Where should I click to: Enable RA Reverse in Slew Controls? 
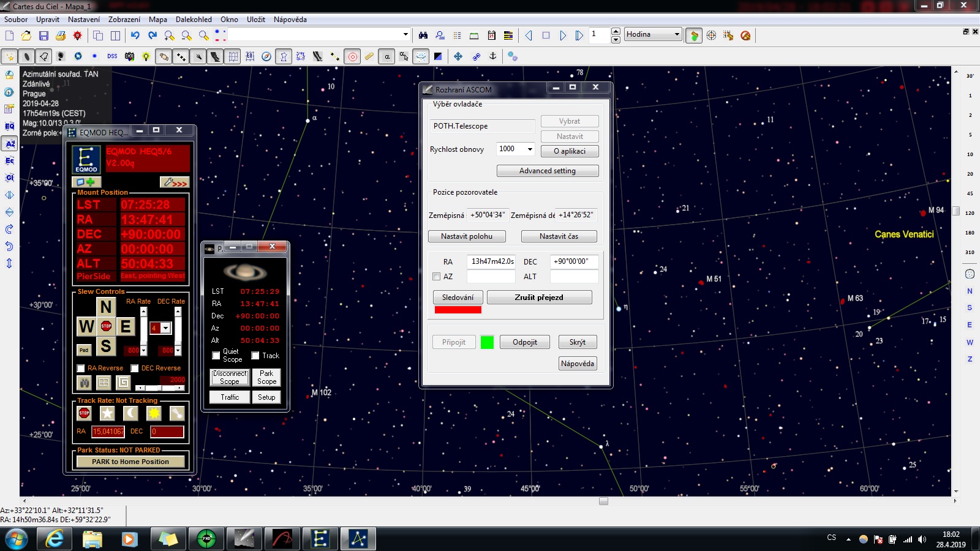click(80, 368)
